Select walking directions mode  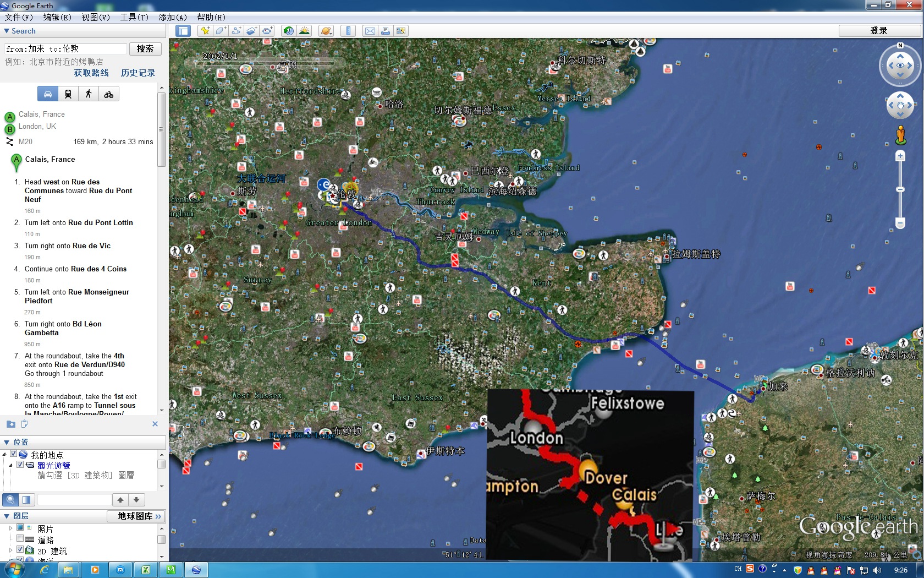click(89, 94)
